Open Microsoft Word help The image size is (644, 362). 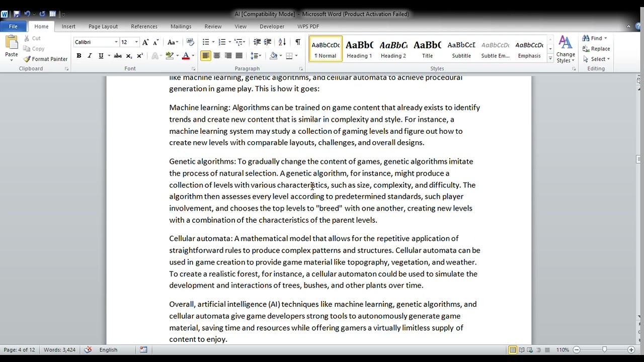point(637,26)
